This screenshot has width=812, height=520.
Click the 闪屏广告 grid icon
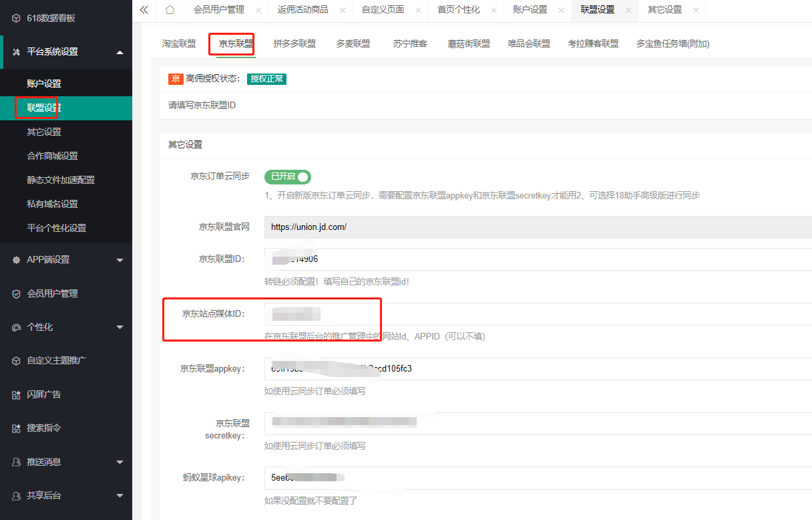[17, 394]
